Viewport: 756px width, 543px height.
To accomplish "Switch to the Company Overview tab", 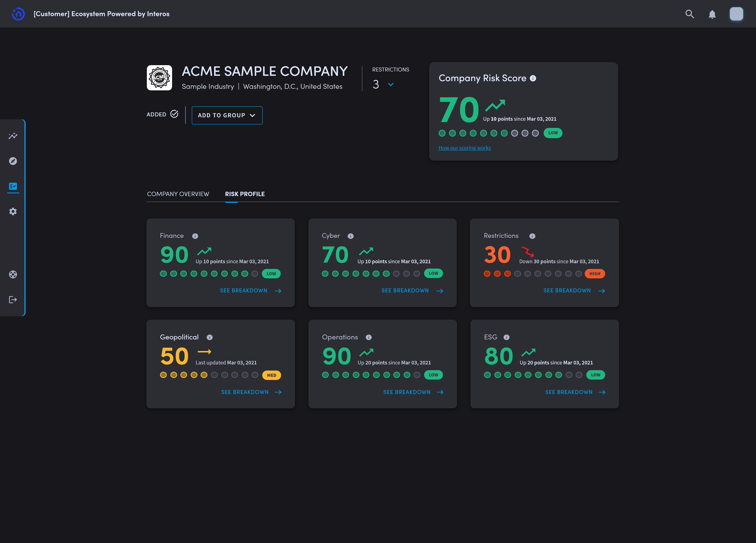I will point(178,194).
